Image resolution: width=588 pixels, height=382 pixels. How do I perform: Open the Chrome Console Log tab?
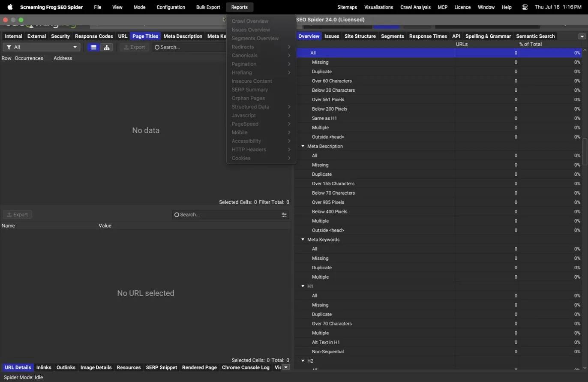tap(246, 367)
